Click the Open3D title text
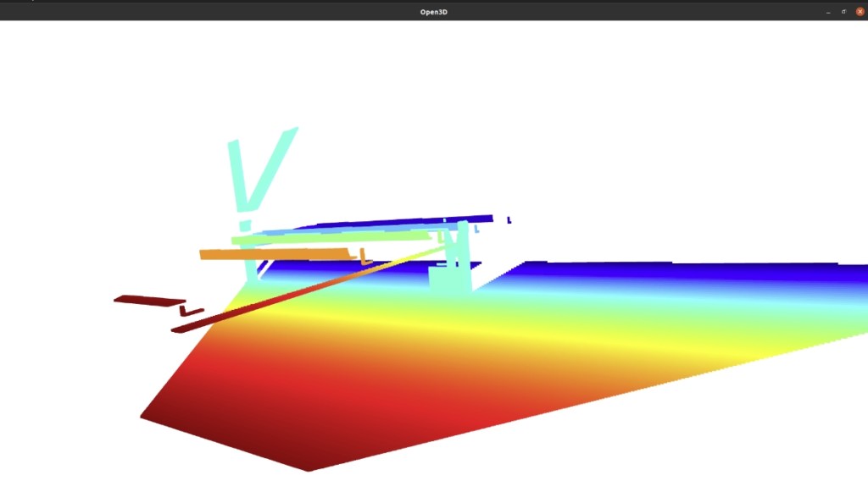The width and height of the screenshot is (868, 498). click(x=433, y=11)
